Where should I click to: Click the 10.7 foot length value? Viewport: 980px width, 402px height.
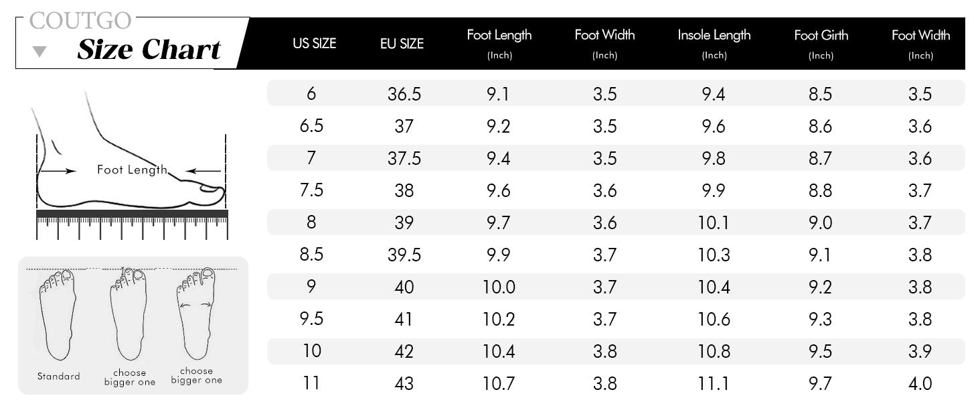point(499,383)
